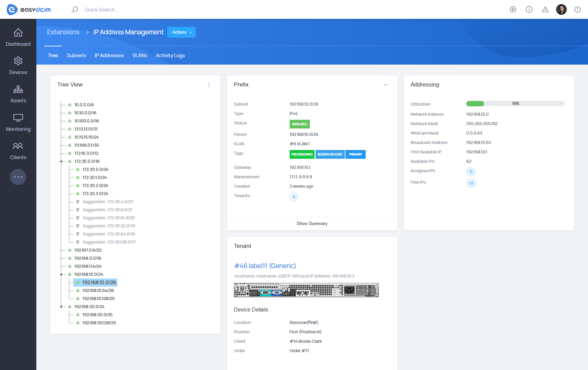Click the PROVISIONING tag badge

[302, 154]
